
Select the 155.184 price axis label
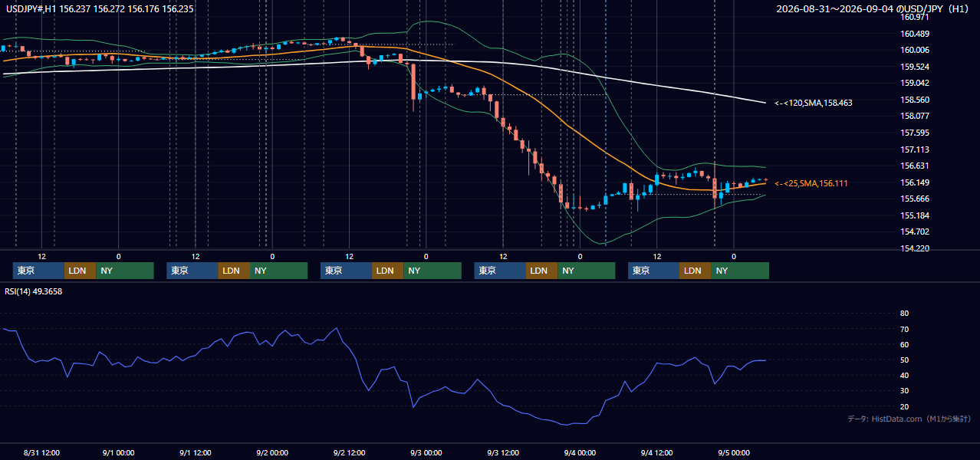coord(915,215)
